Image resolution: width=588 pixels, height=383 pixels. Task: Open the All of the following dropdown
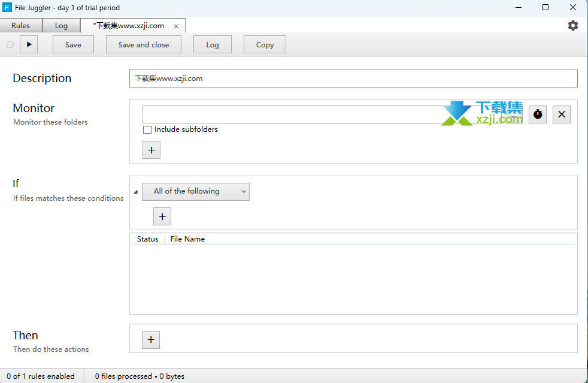(195, 192)
